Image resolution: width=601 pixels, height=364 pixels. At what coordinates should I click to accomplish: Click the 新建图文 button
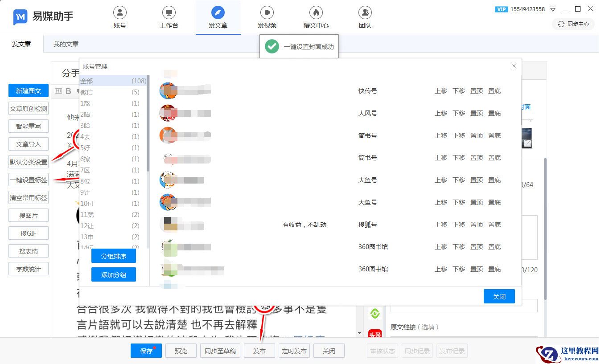[29, 91]
